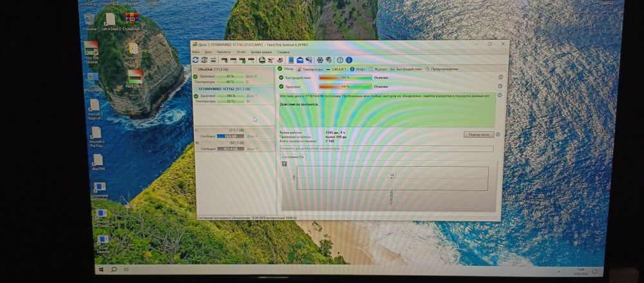Select partition D: (931,5 GB)
The height and width of the screenshot is (283, 644).
(235, 146)
